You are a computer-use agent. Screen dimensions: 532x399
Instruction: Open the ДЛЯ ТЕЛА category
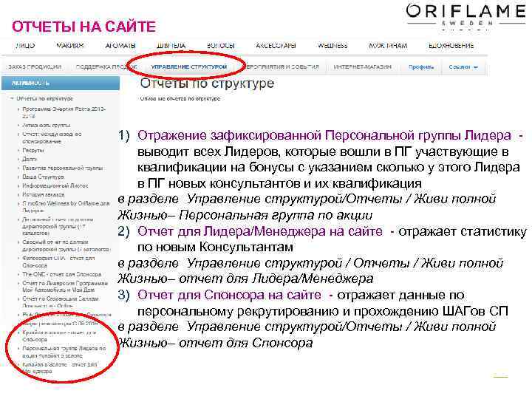tap(171, 46)
